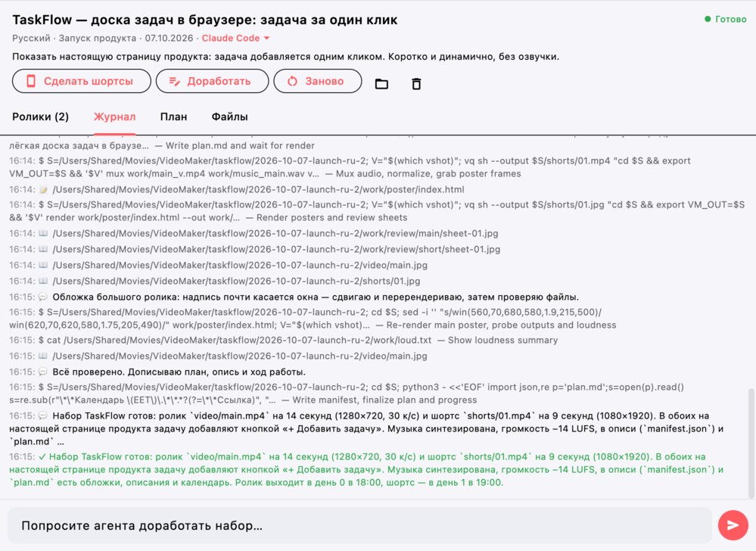Click the 'Write manifest, finalize plan' log entry
The image size is (756, 551).
coord(346,394)
